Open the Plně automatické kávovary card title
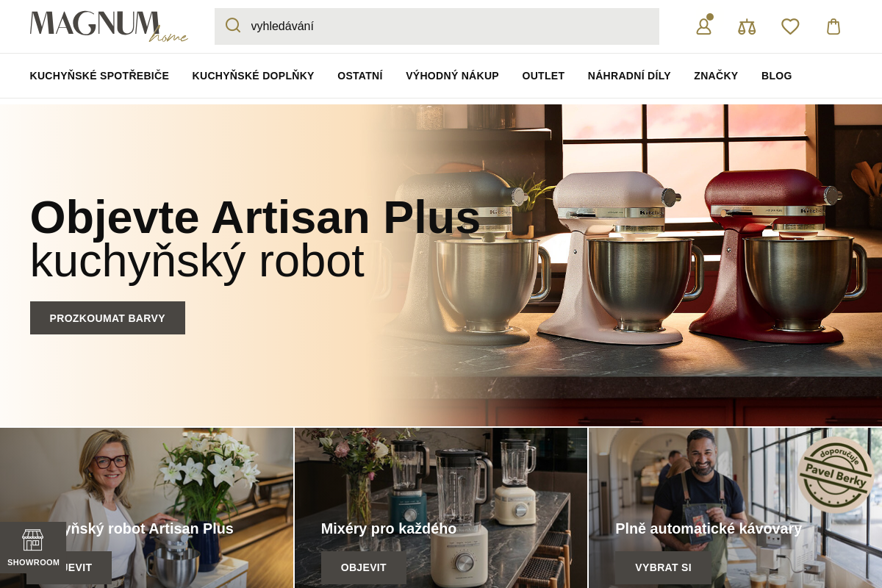Viewport: 882px width, 588px height. pos(709,528)
